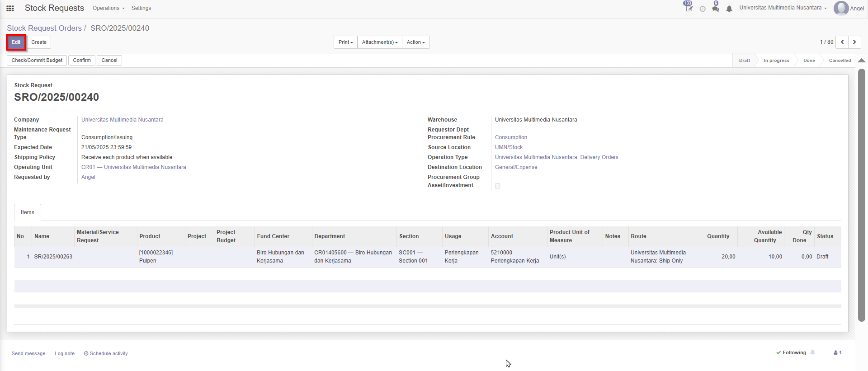
Task: Click the vertical page scrollbar
Action: 862,195
